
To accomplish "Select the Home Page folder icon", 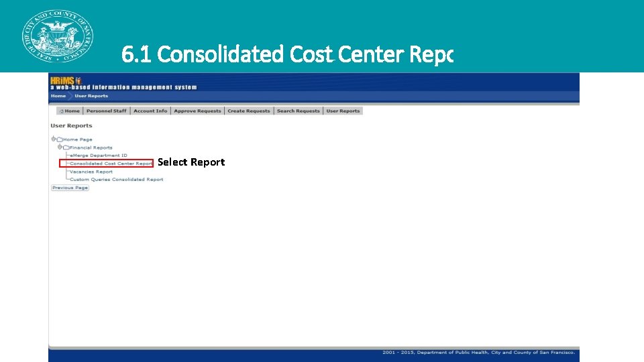I will [x=60, y=139].
